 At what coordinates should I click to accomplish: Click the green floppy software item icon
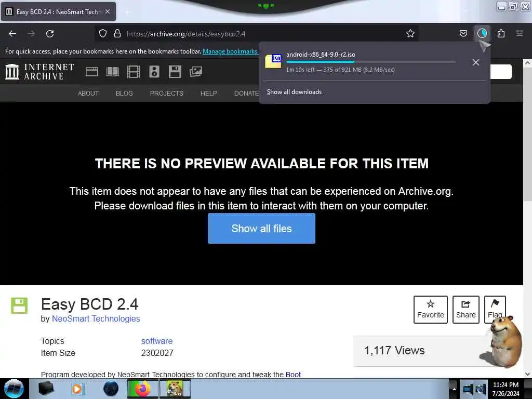(x=19, y=305)
